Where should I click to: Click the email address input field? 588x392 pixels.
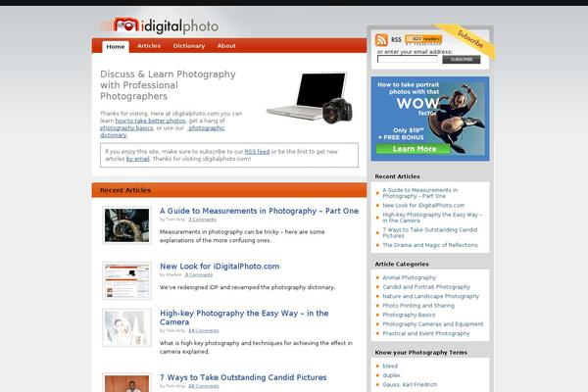point(408,59)
